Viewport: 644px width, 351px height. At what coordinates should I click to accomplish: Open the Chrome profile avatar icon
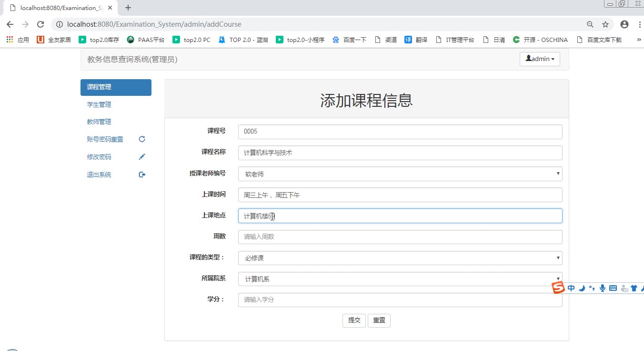tap(624, 24)
